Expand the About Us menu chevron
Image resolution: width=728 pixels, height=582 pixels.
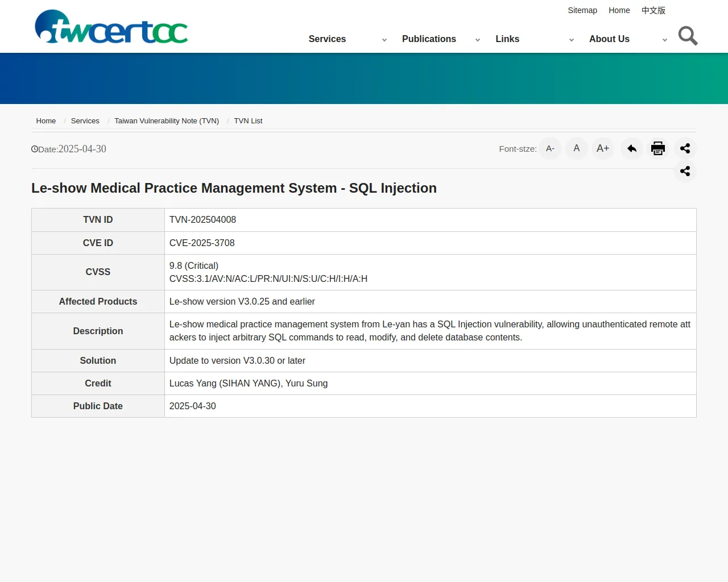pyautogui.click(x=665, y=40)
